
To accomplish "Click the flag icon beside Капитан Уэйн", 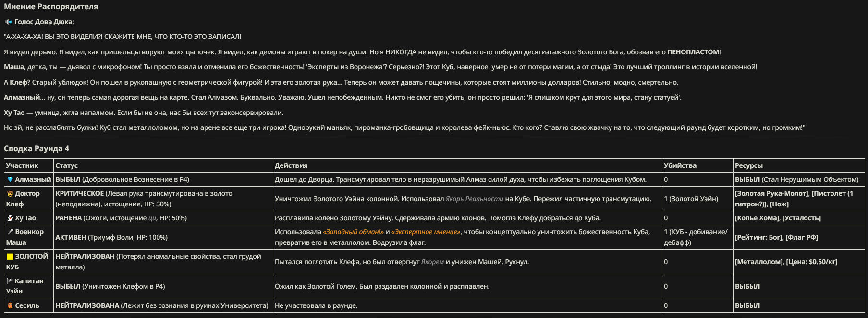I will pos(10,281).
